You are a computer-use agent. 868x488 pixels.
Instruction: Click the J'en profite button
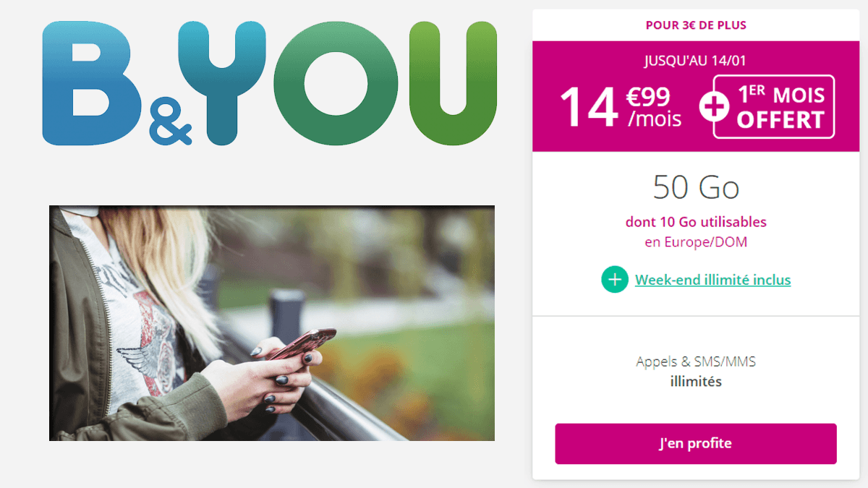coord(696,443)
